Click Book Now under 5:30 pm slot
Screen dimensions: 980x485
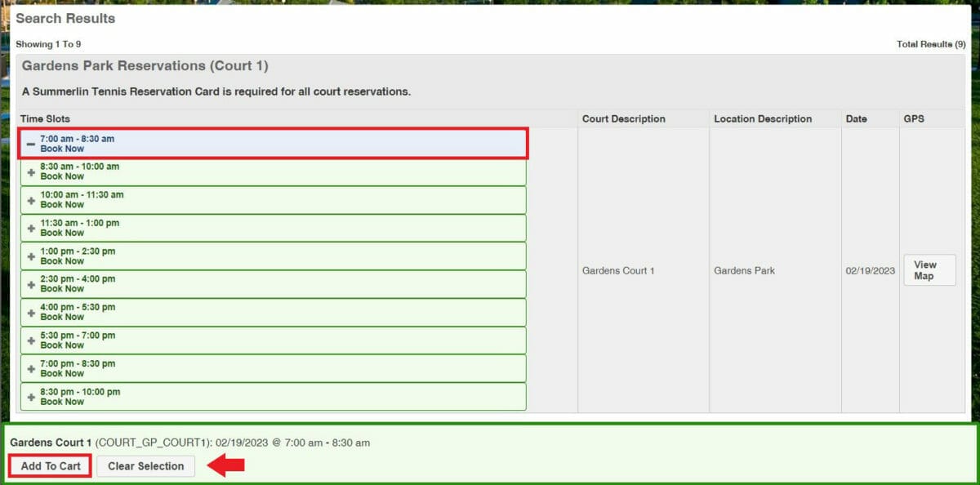click(62, 345)
